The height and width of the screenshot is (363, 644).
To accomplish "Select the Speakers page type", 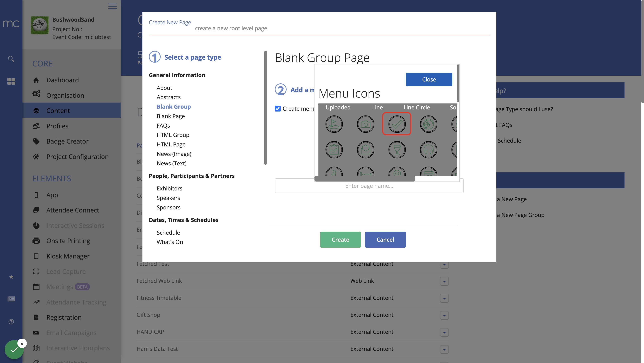I will coord(168,198).
